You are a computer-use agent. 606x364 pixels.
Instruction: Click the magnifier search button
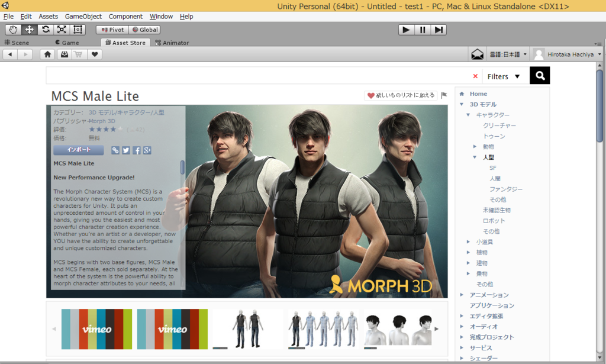[x=540, y=75]
